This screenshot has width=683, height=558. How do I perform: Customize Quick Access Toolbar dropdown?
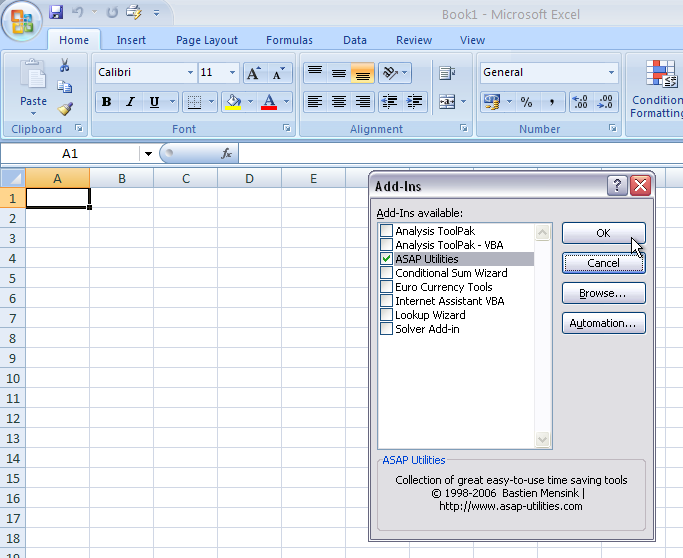[156, 13]
